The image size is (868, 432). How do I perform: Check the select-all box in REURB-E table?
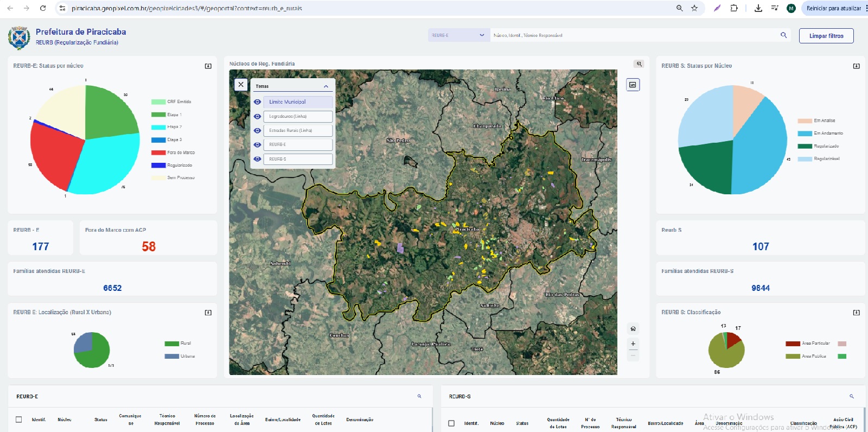point(19,420)
